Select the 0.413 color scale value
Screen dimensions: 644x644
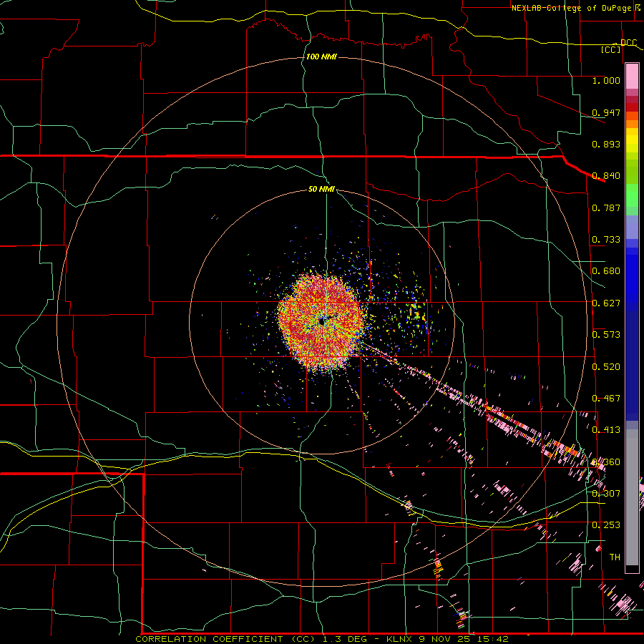tap(606, 429)
